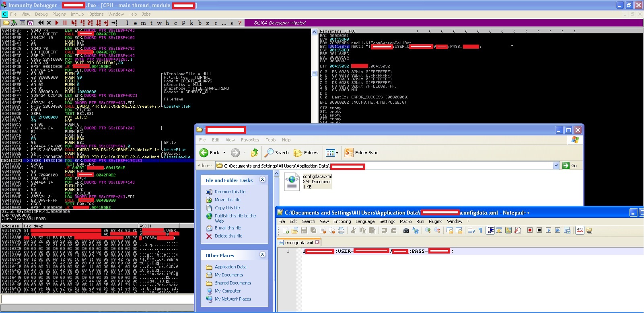Open the Tools menu in Explorer

tap(271, 140)
